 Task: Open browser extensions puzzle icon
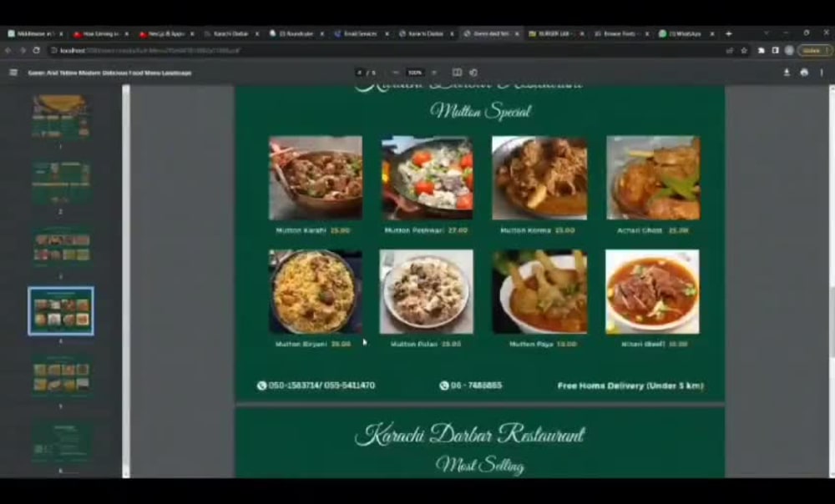click(762, 51)
